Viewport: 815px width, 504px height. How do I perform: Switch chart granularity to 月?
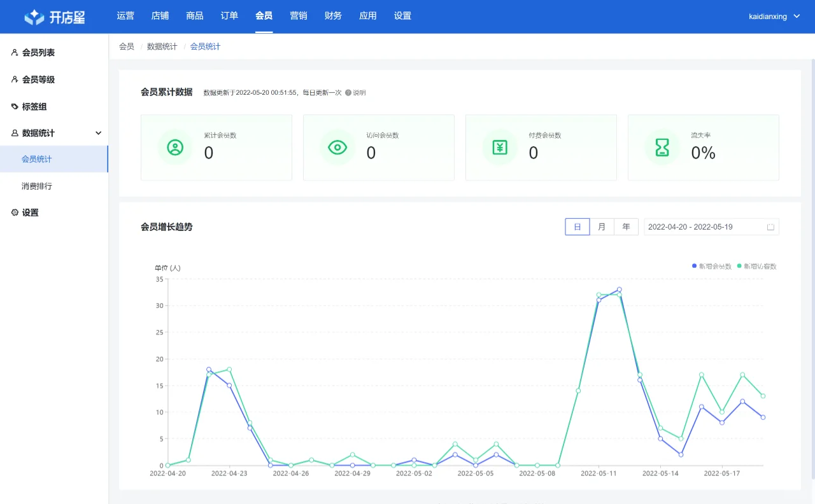[601, 227]
